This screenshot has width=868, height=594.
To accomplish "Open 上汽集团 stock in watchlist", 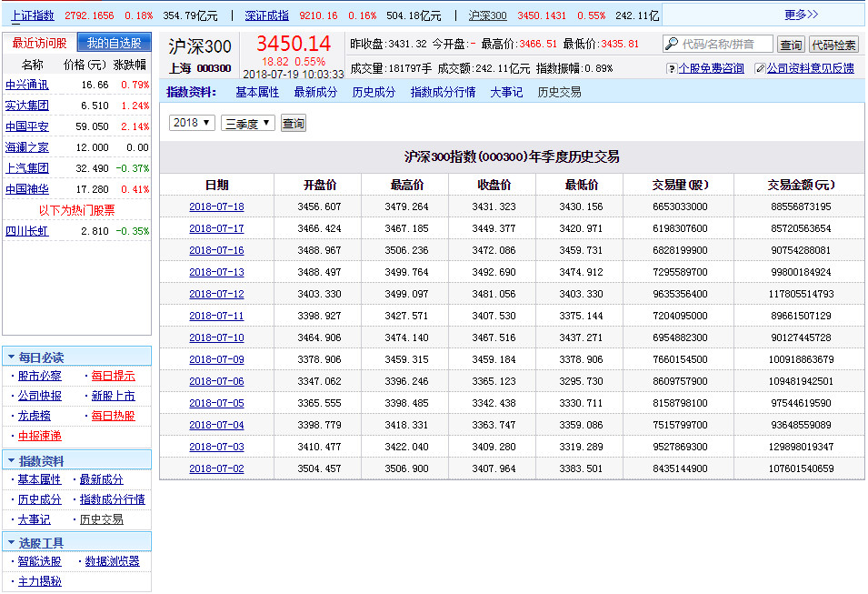I will [26, 168].
